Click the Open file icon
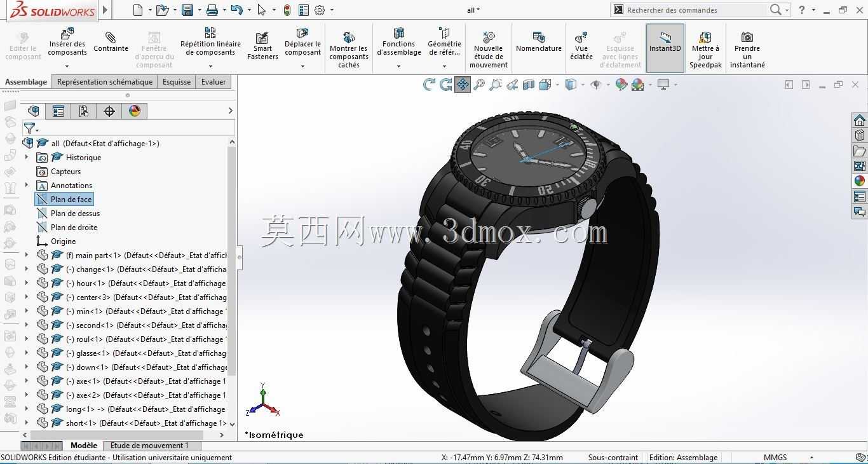Viewport: 868px width, 464px height. point(162,10)
